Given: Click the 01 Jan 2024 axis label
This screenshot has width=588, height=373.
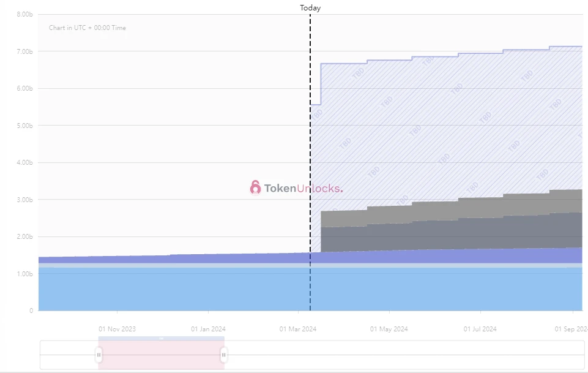Looking at the screenshot, I should 208,329.
